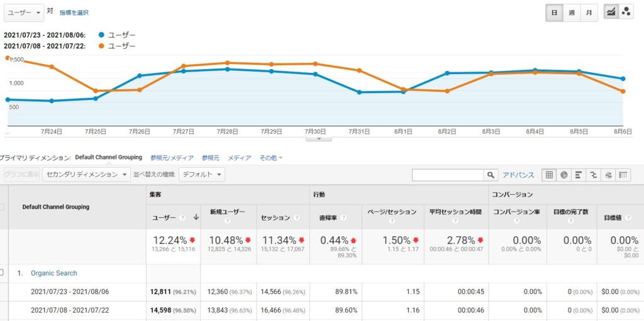Screen dimensions: 644x321
Task: Open help for セッション column
Action: pyautogui.click(x=297, y=218)
